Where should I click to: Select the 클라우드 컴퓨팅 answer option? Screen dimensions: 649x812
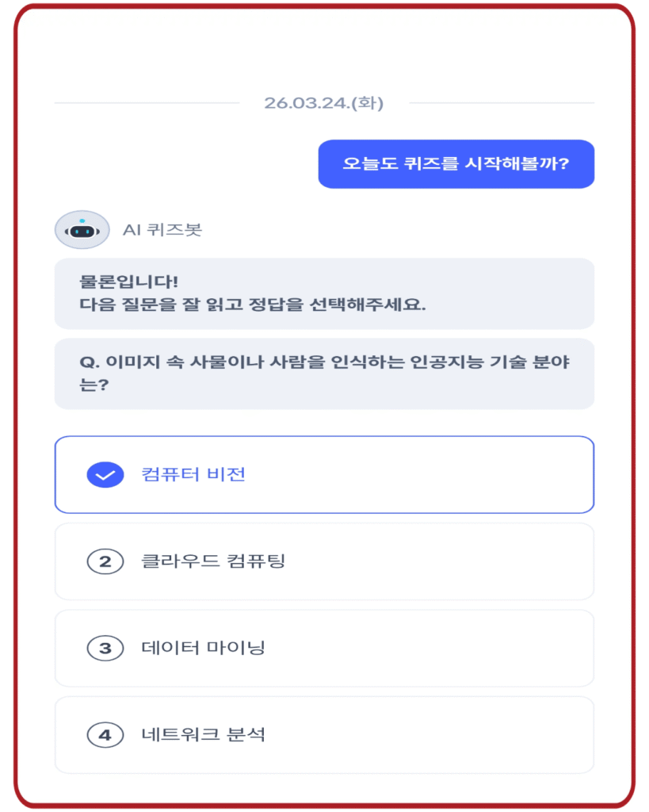tap(324, 561)
